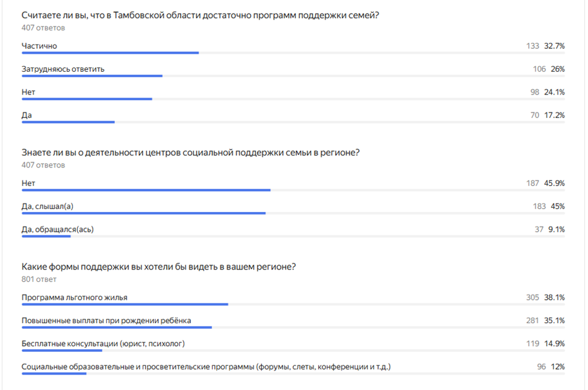Click the question 'Какие формы поддержки' heading
Image resolution: width=588 pixels, height=390 pixels.
point(159,267)
